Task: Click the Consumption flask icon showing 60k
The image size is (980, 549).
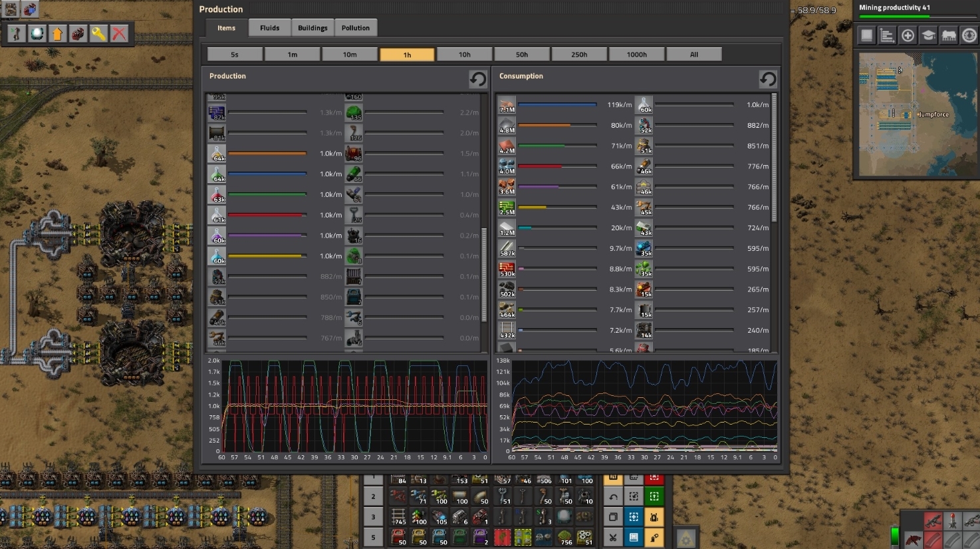Action: pyautogui.click(x=644, y=105)
